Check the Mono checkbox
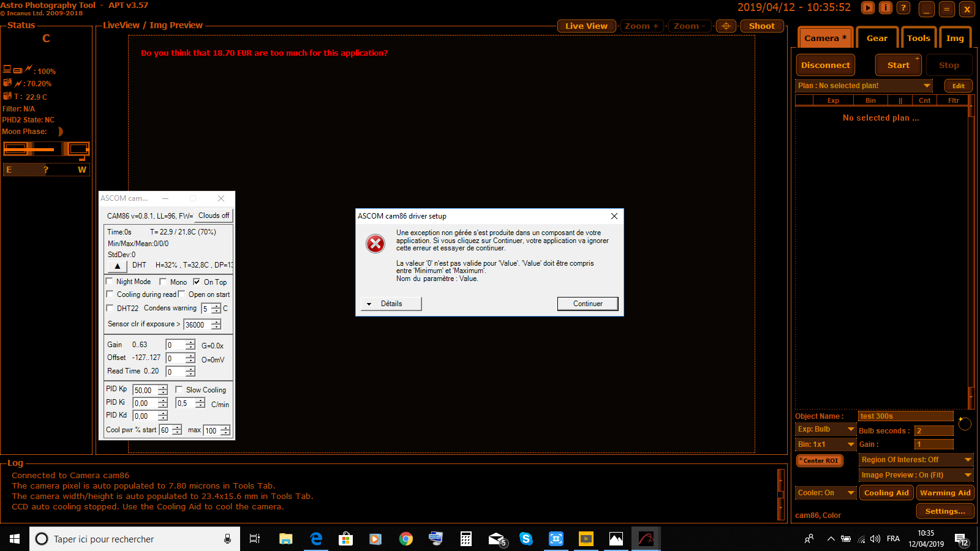The image size is (980, 551). pos(163,282)
